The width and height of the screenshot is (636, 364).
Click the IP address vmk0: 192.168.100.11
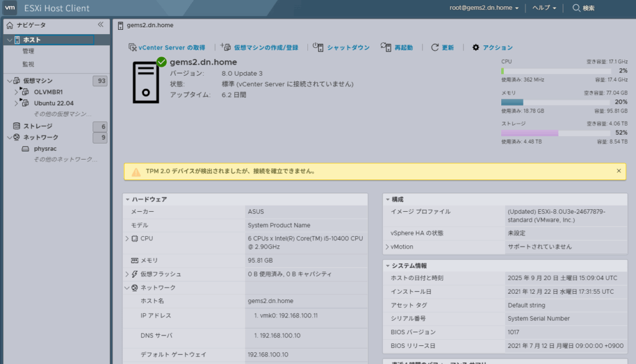(x=289, y=316)
